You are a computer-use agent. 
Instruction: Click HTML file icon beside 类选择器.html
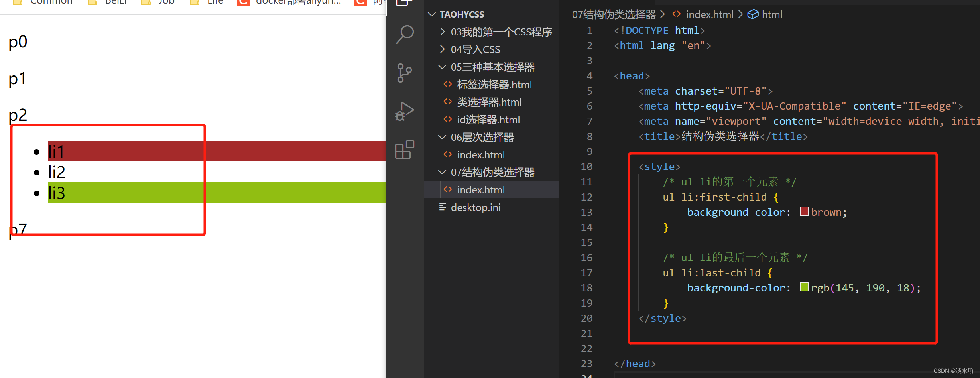tap(448, 102)
